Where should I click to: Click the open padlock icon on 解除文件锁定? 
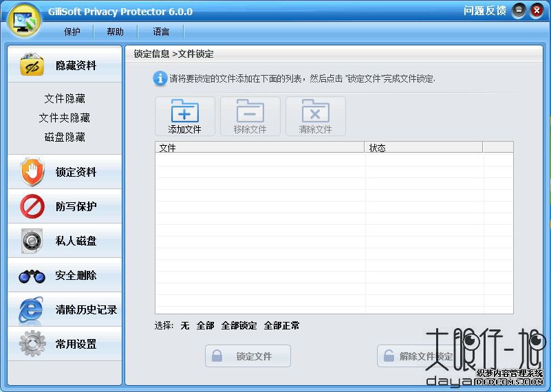[389, 356]
